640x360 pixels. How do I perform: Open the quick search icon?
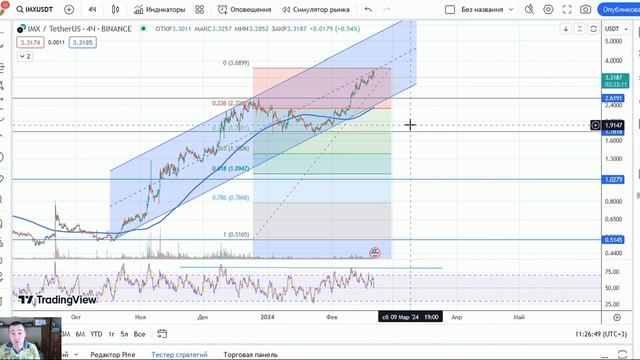coord(529,9)
